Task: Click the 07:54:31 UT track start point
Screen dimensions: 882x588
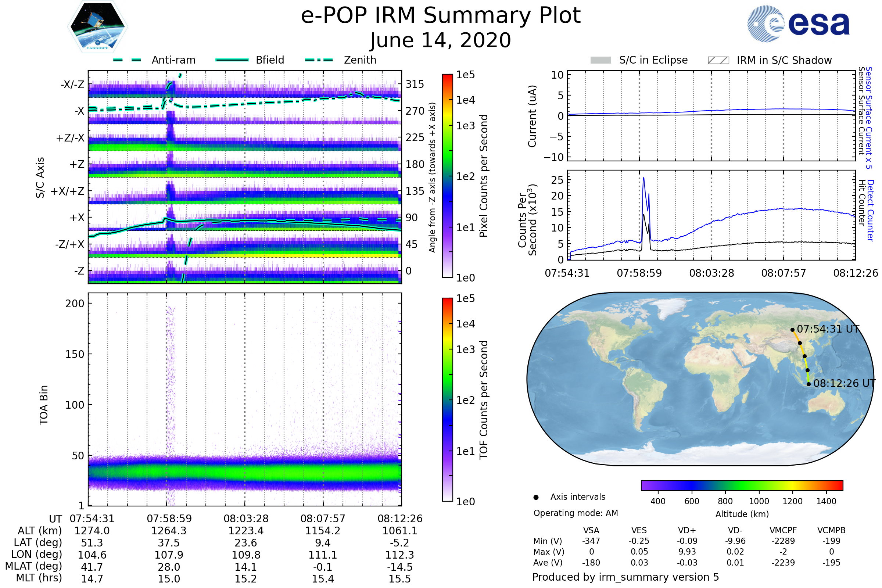Action: [792, 330]
